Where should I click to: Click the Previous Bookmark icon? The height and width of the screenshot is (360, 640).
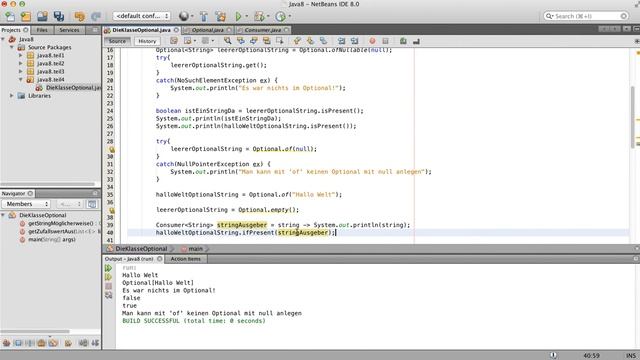click(x=297, y=41)
